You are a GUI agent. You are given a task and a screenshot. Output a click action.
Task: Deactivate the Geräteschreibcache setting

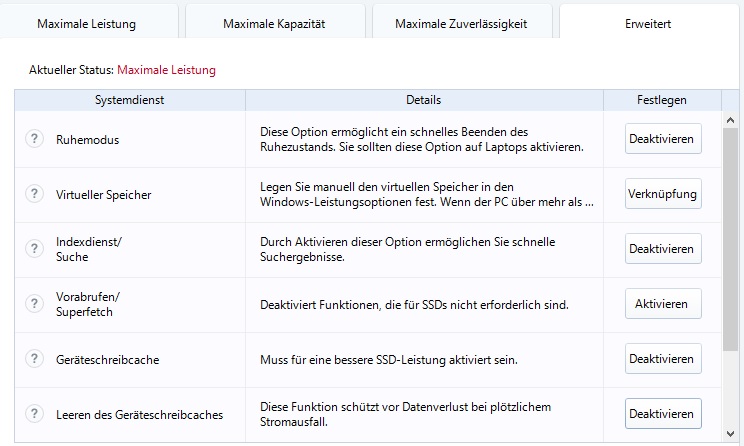[661, 359]
